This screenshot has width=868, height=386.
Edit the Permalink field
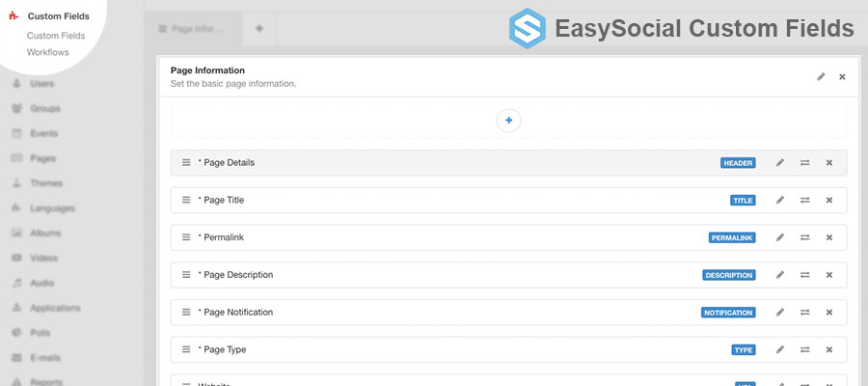click(780, 237)
